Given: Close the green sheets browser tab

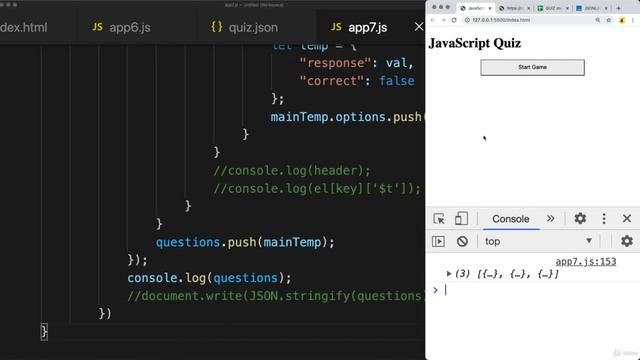Looking at the screenshot, I should (x=567, y=8).
